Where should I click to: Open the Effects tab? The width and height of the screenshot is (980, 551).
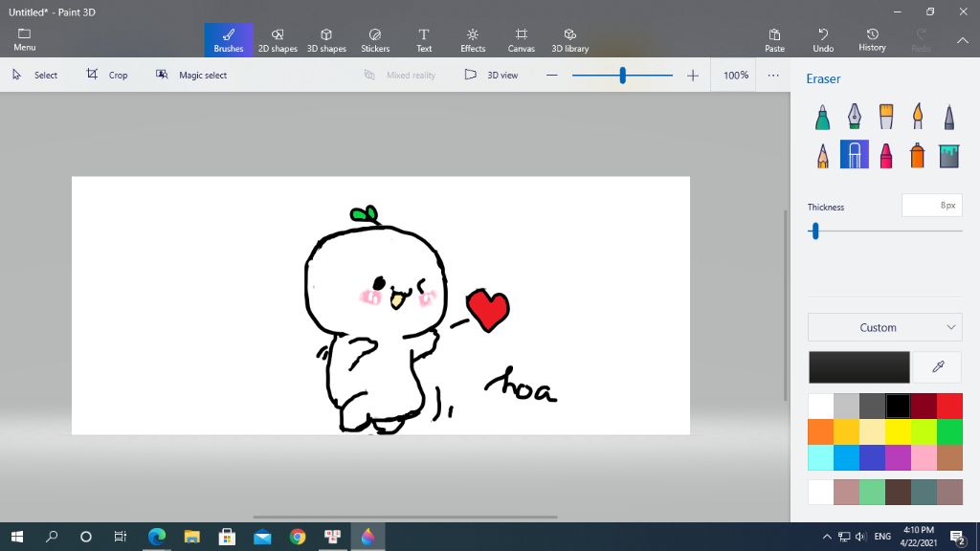point(473,40)
